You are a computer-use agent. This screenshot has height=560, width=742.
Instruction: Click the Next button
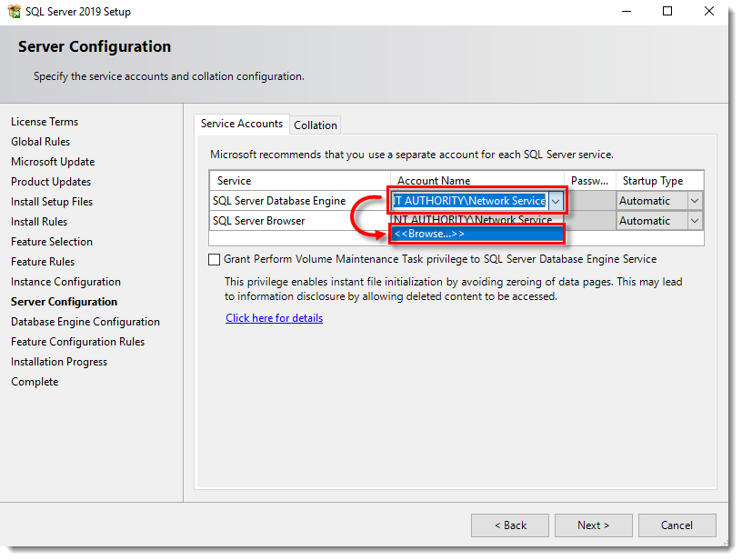pos(594,525)
